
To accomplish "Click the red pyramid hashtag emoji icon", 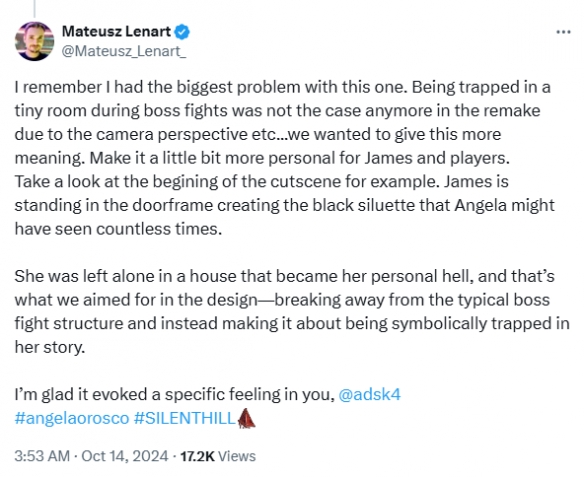I will tap(246, 418).
